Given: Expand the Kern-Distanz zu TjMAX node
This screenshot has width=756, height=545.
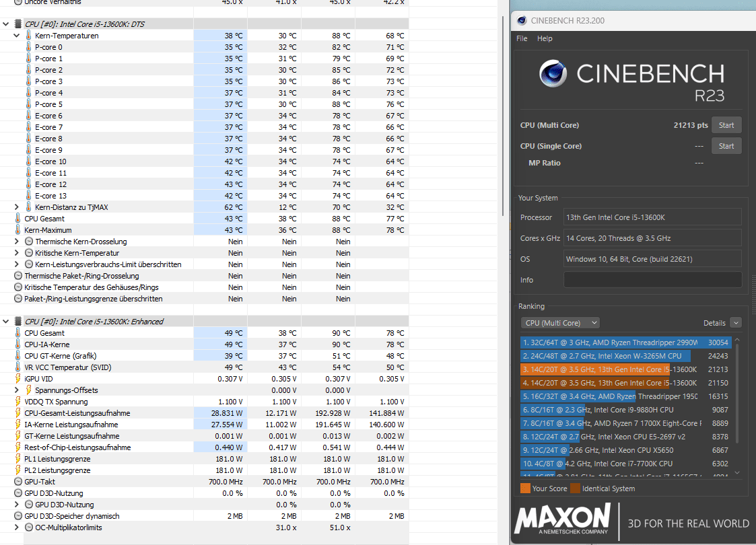Looking at the screenshot, I should point(16,207).
